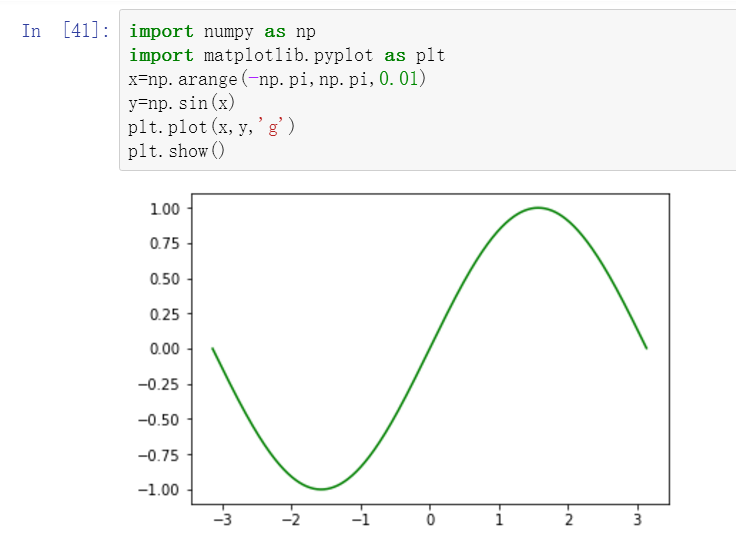Click the In [41] cell prompt

(x=66, y=31)
